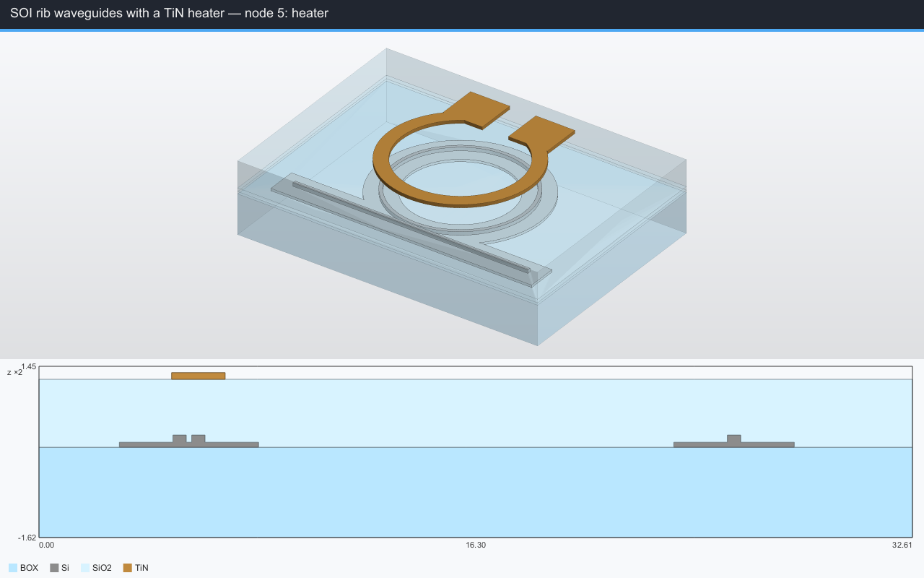The image size is (924, 578).
Task: Select the left TiN contact pad in 3D view
Action: (476, 110)
